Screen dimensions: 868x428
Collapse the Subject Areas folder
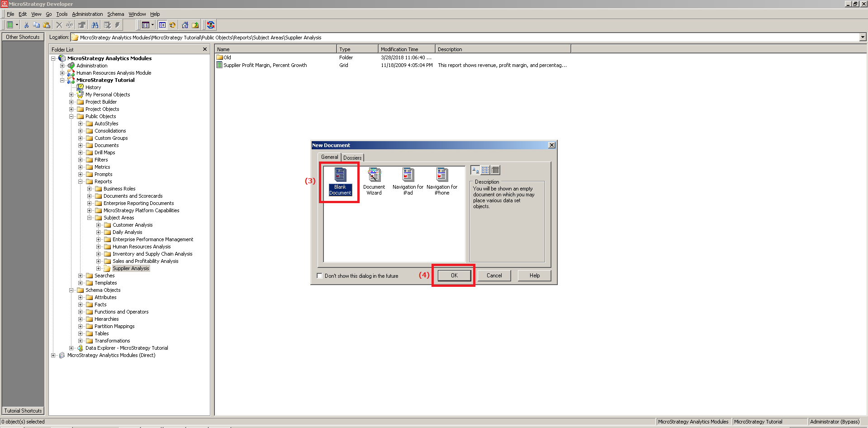[90, 218]
